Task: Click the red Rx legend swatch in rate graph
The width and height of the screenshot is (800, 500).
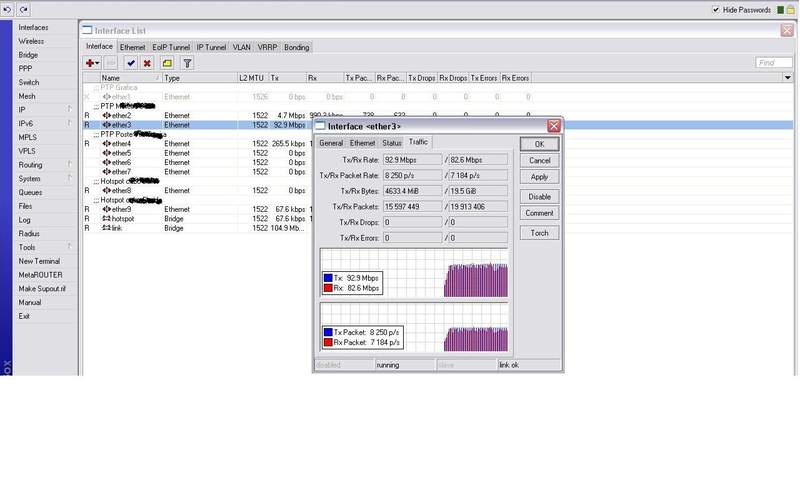Action: point(328,288)
